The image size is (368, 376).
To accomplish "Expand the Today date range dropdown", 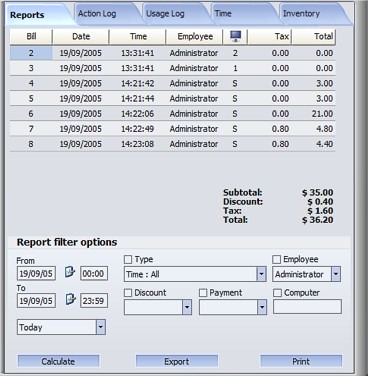I will (101, 327).
